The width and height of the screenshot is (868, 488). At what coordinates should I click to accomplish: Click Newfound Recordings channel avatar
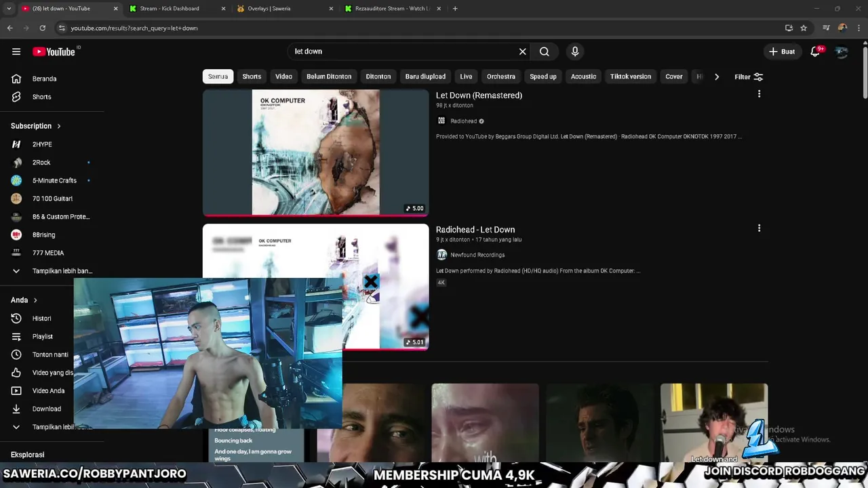(441, 255)
